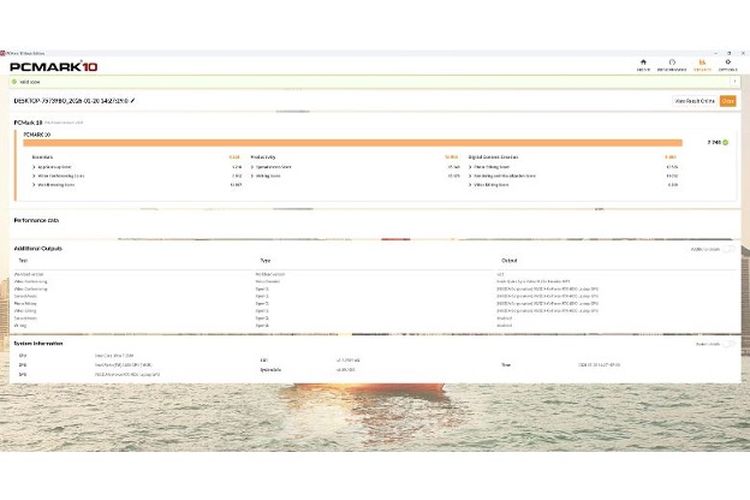Maximize the PCMark 10 window

tap(729, 53)
